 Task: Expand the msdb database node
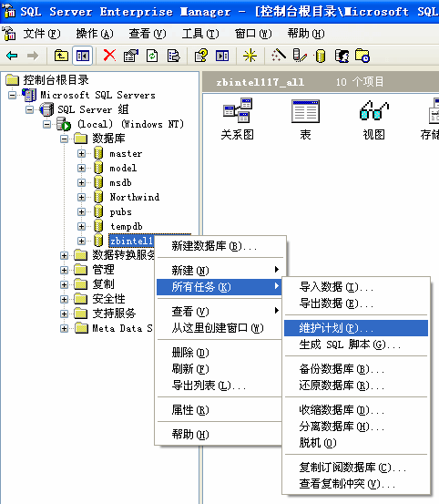81,182
